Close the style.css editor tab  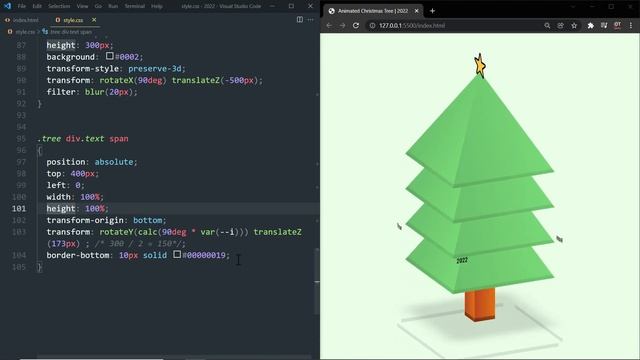[94, 20]
